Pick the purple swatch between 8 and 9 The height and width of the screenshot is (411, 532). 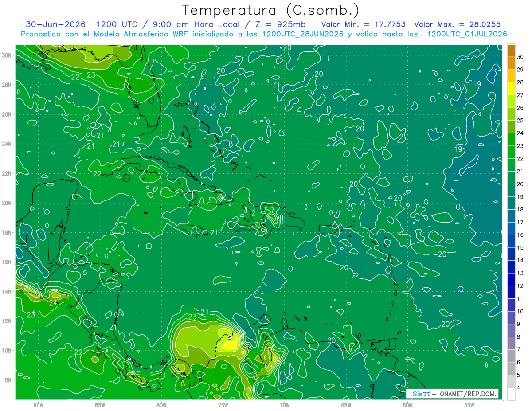[511, 331]
